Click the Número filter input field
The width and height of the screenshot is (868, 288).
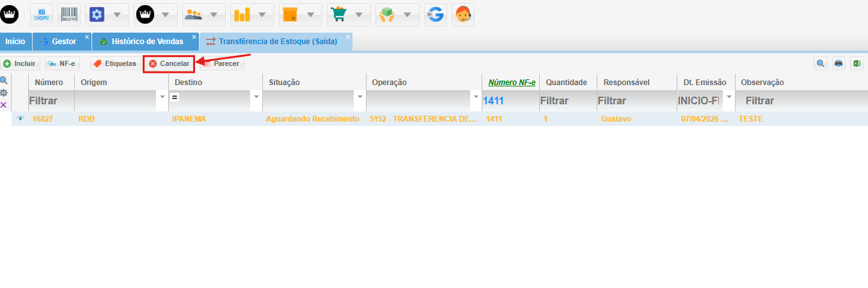tap(50, 100)
